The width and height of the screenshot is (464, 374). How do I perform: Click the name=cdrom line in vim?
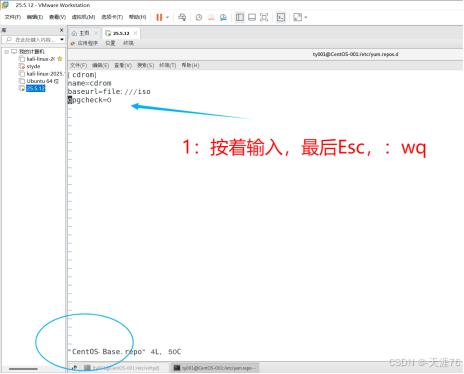[x=90, y=83]
